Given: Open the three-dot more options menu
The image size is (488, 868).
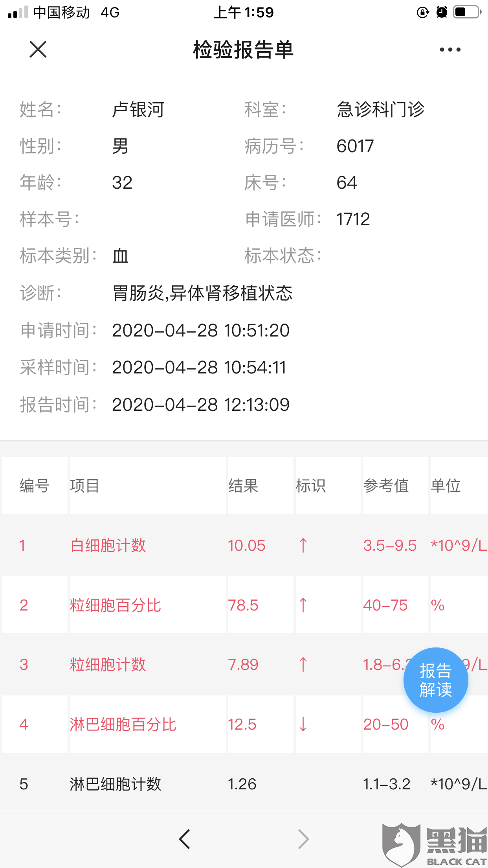Looking at the screenshot, I should (x=450, y=50).
